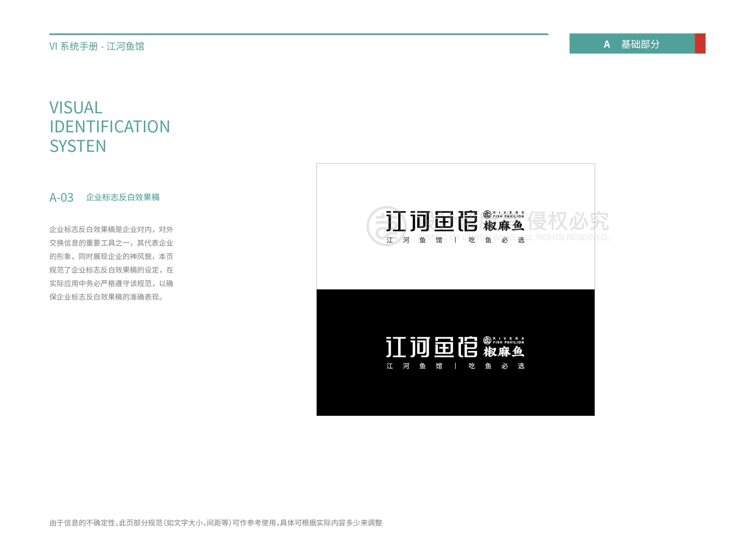Click the title '企业标志反白效果稿'

(123, 197)
